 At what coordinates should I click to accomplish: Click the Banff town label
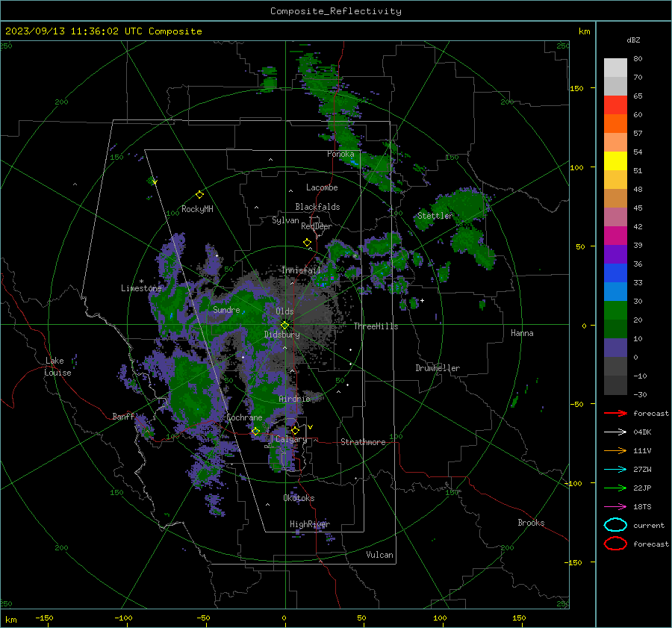coord(123,416)
